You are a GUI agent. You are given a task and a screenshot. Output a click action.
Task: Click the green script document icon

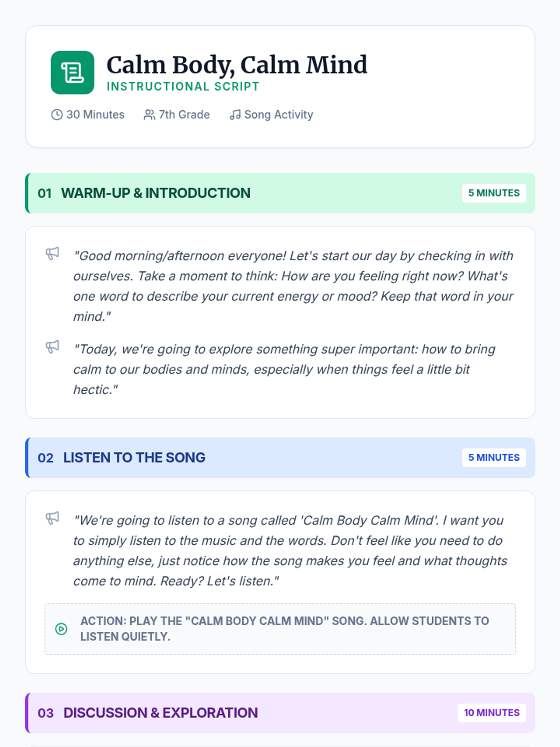pos(72,73)
